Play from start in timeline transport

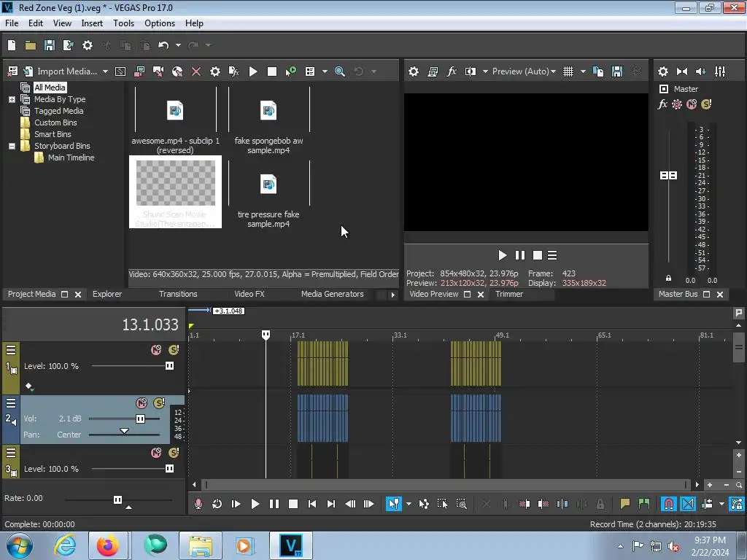pos(236,504)
